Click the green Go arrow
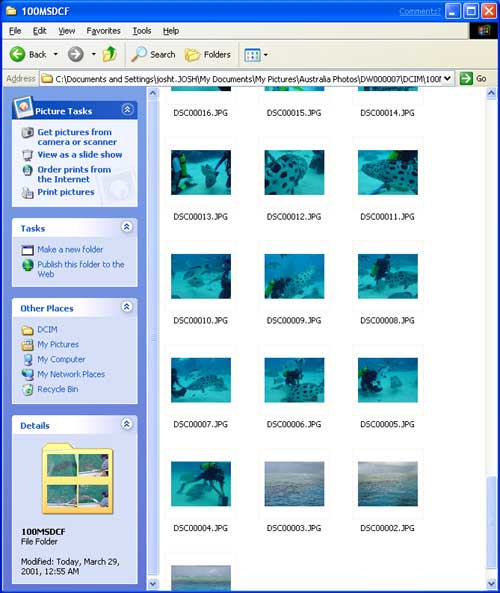The image size is (500, 593). click(x=466, y=79)
